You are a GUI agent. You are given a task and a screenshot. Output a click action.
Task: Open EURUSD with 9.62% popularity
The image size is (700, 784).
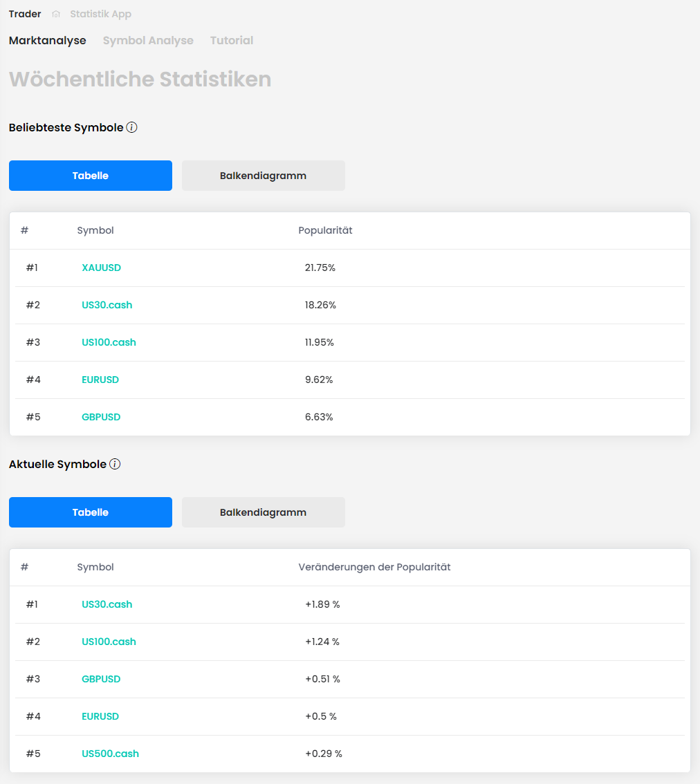tap(100, 380)
